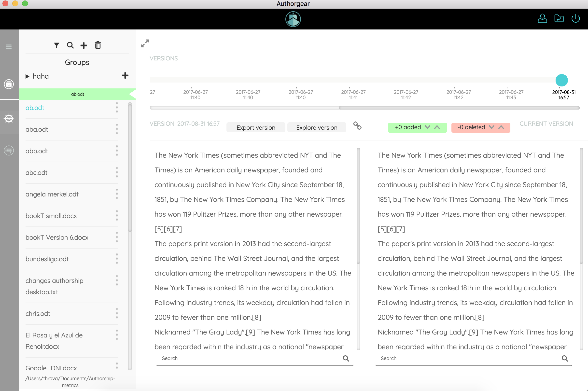Click the add file plus icon

[x=84, y=45]
